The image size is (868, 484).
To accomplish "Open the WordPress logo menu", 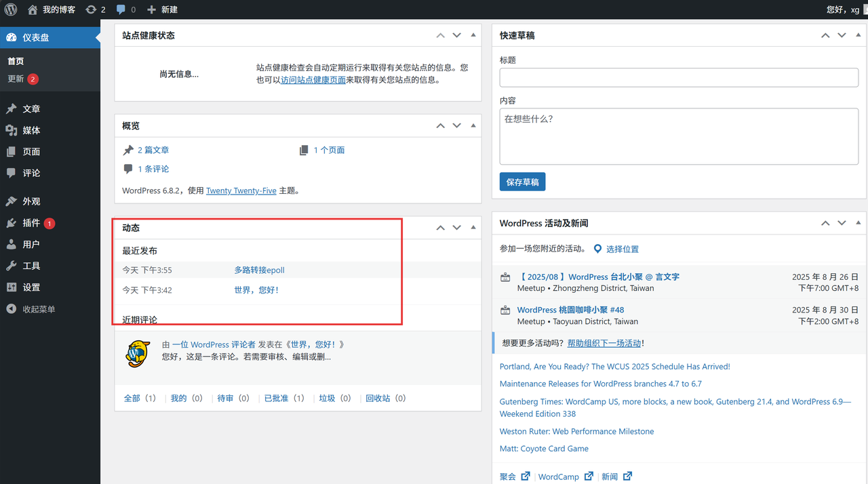I will [11, 9].
